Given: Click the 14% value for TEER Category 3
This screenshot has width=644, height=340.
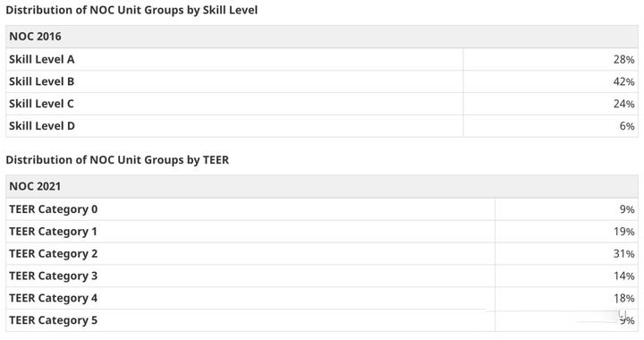Looking at the screenshot, I should point(624,276).
